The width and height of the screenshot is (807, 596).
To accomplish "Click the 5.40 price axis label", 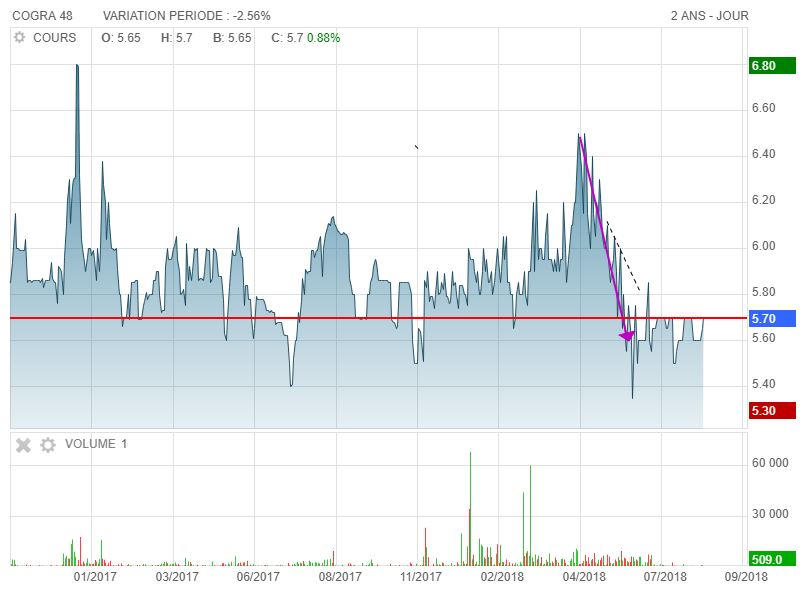I will 763,384.
